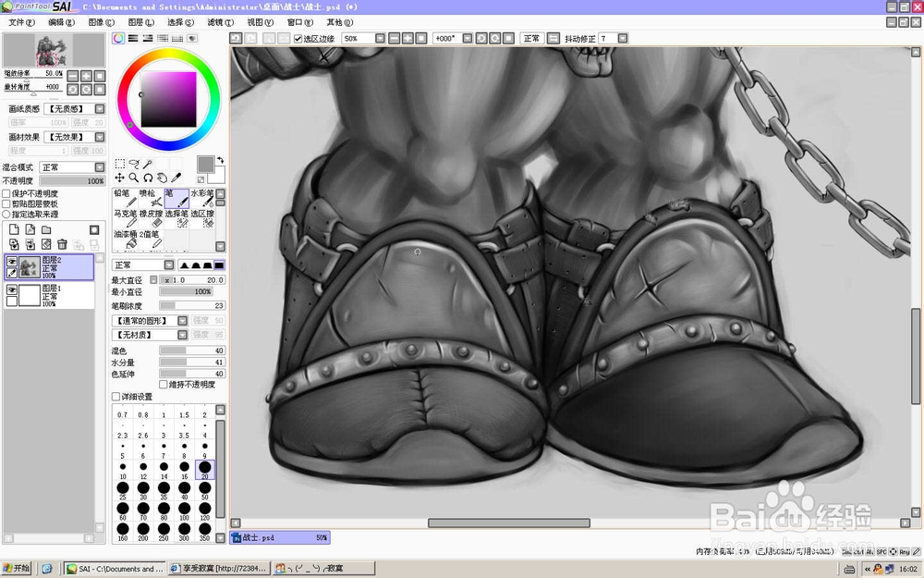Select brush size 50 preset

[205, 490]
